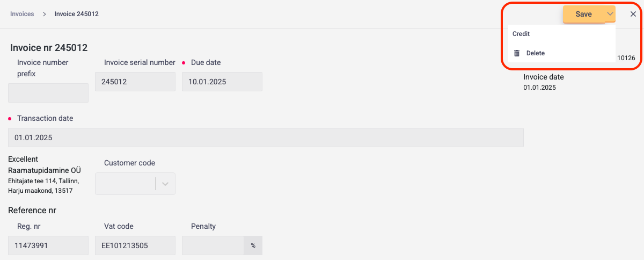Expand the arrow next to Save

[x=610, y=14]
